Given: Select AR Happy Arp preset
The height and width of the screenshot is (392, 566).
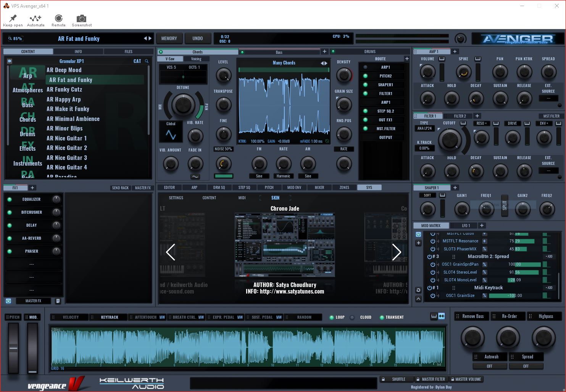Looking at the screenshot, I should click(64, 99).
